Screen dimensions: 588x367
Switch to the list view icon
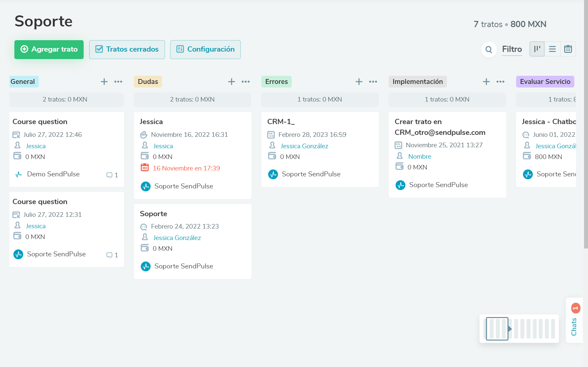[x=552, y=49]
